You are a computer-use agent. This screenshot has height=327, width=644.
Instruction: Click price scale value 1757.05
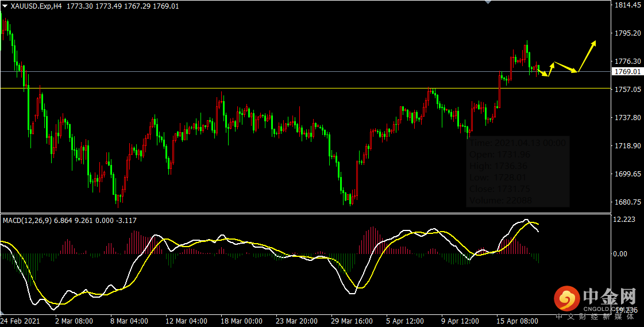[x=628, y=89]
